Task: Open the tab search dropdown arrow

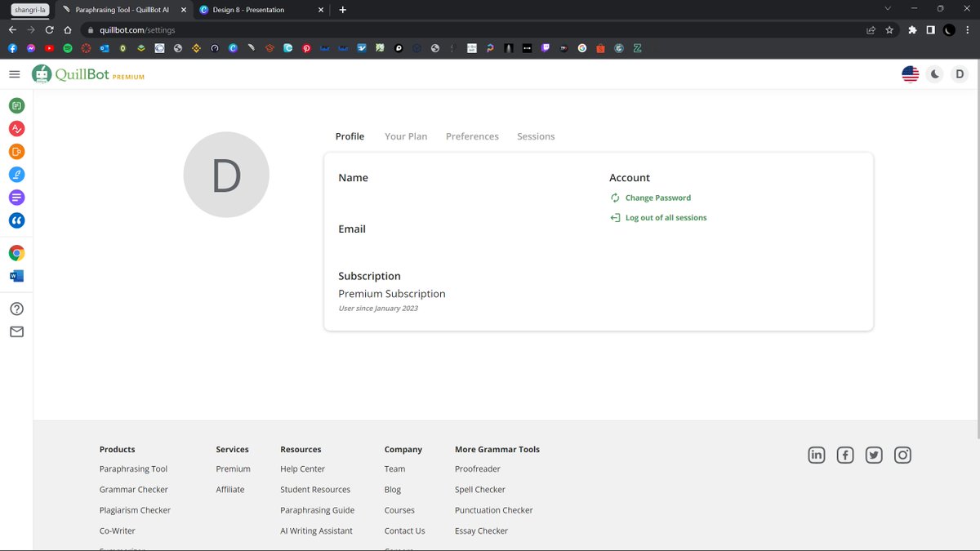Action: tap(888, 9)
